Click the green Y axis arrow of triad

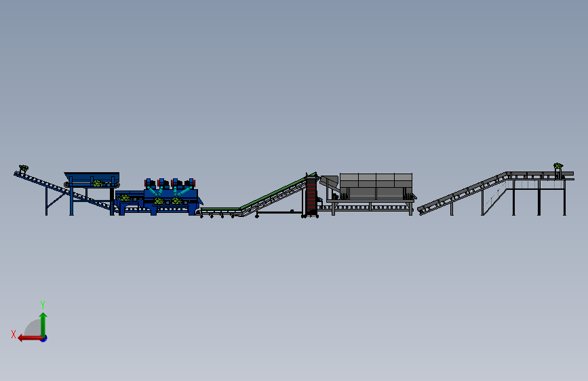coord(43,325)
